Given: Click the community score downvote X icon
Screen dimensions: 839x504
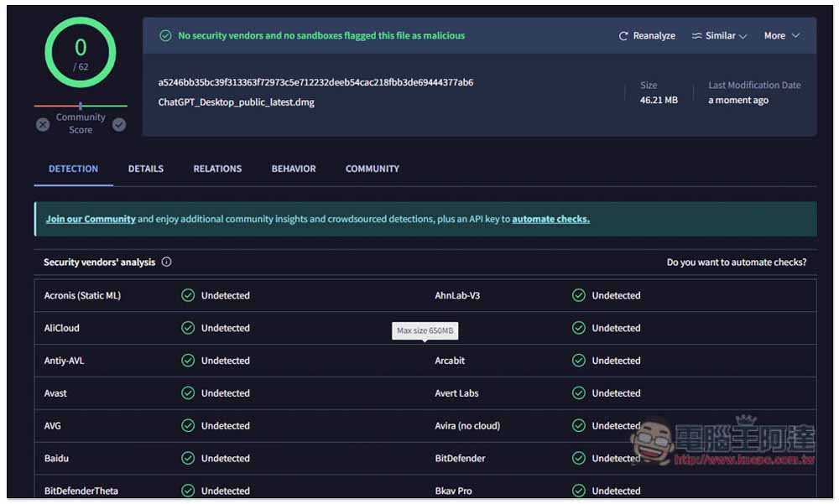Looking at the screenshot, I should point(43,125).
